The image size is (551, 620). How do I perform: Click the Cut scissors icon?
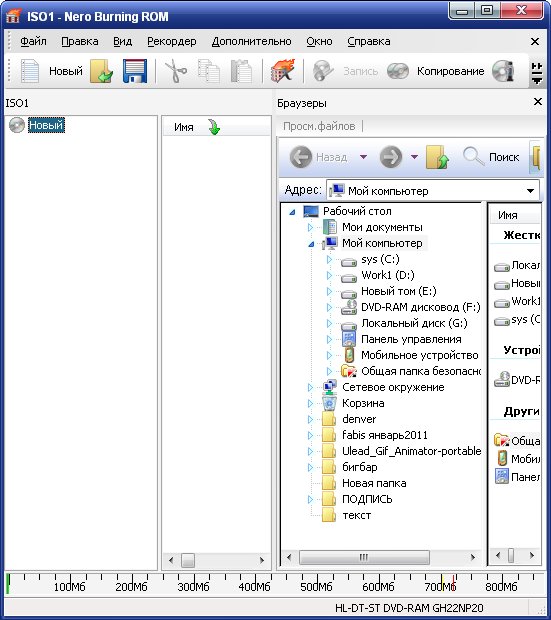176,71
